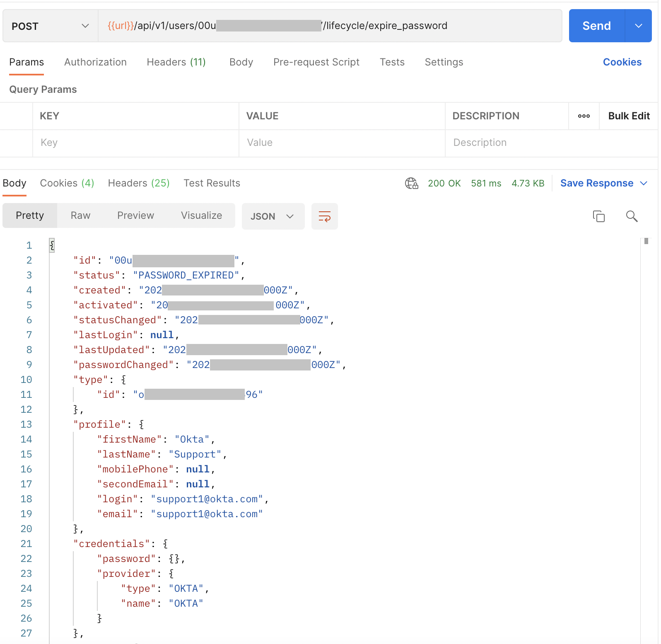Toggle the wrap lines icon
The height and width of the screenshot is (644, 661).
pyautogui.click(x=324, y=216)
